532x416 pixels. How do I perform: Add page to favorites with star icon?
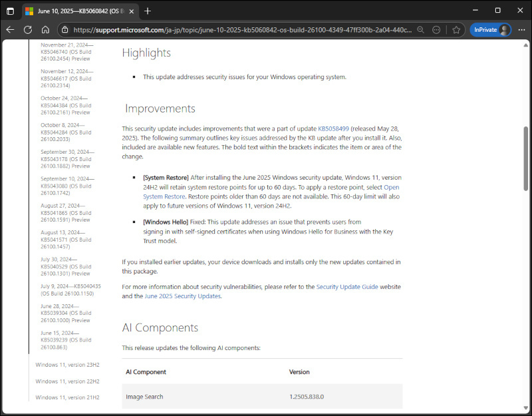456,30
